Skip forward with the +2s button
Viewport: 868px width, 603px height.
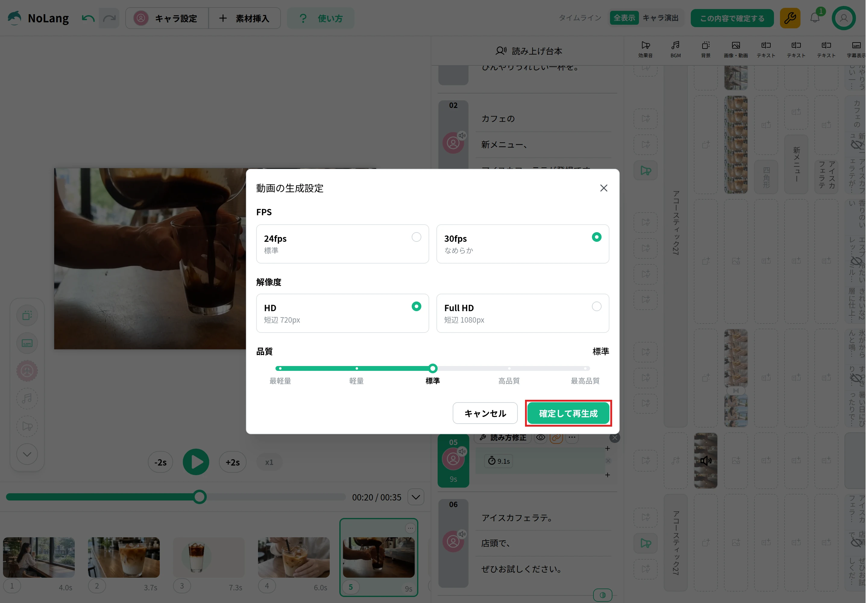233,463
